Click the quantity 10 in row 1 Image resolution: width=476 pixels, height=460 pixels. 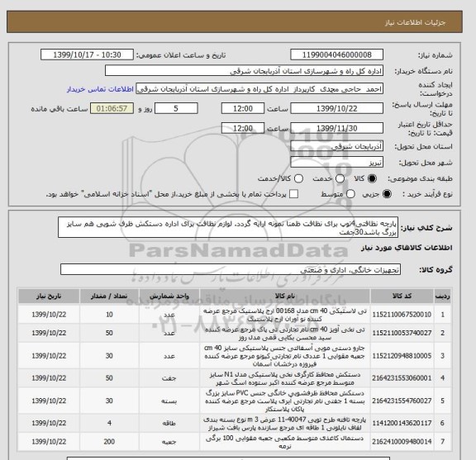tap(109, 315)
